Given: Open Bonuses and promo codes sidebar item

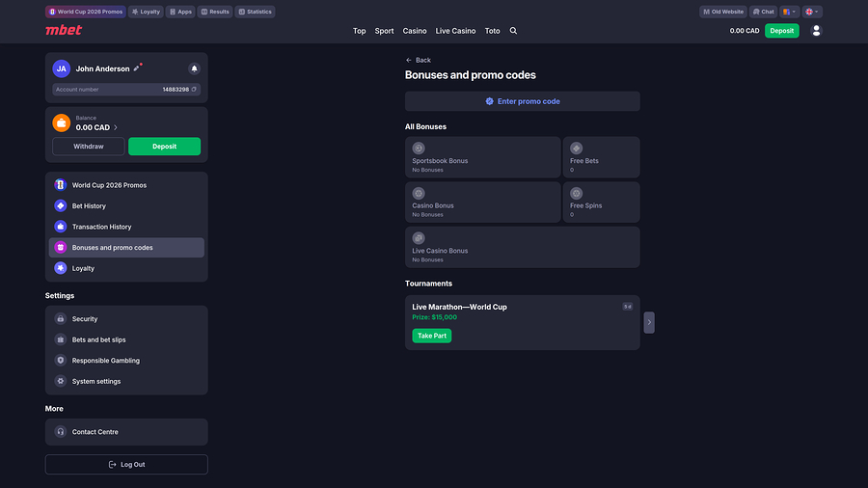Looking at the screenshot, I should point(126,247).
